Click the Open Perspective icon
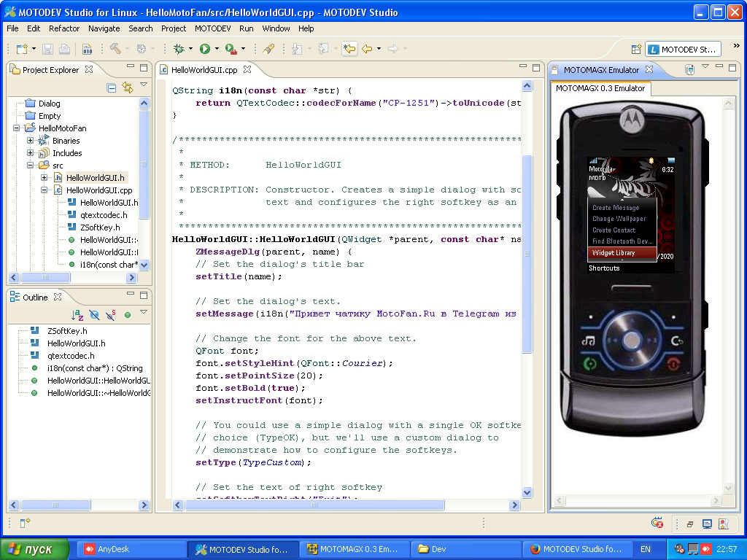 pos(636,49)
